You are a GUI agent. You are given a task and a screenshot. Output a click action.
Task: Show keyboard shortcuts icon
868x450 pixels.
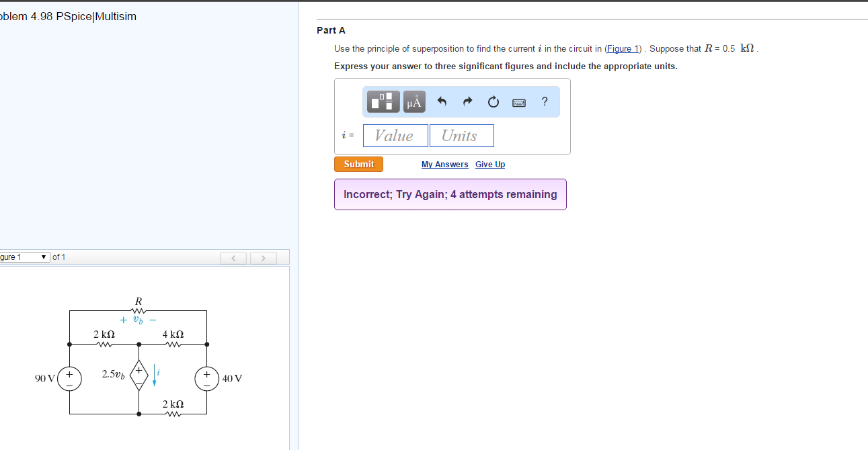pos(519,103)
